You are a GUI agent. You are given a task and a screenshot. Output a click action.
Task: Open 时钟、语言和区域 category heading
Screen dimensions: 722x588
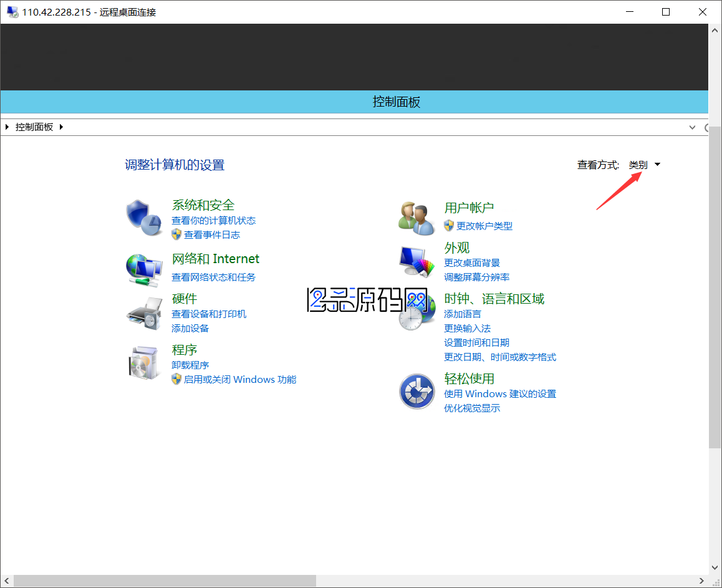tap(494, 299)
